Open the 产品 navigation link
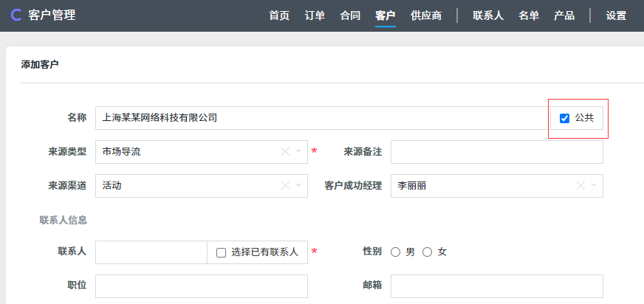 point(564,15)
